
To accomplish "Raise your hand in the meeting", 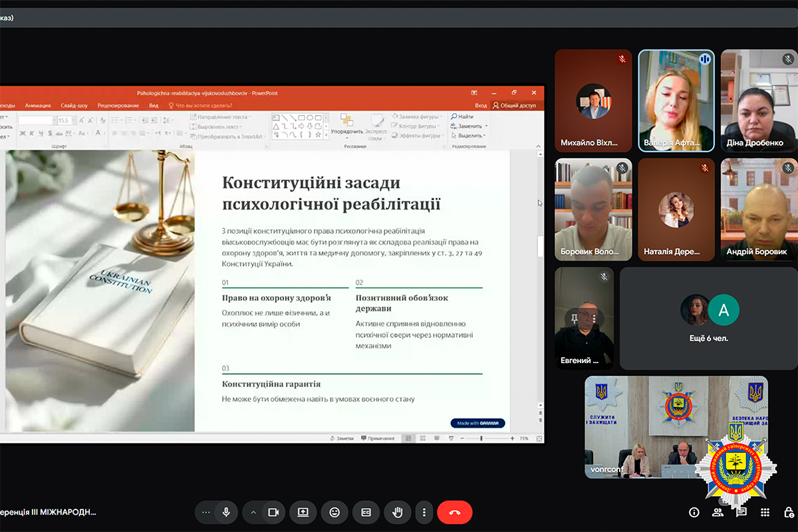I will (398, 512).
